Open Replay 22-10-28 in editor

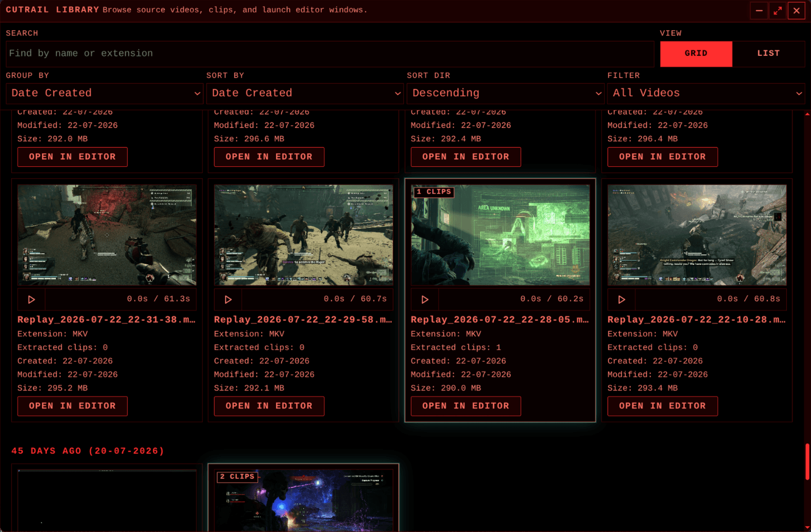[663, 406]
